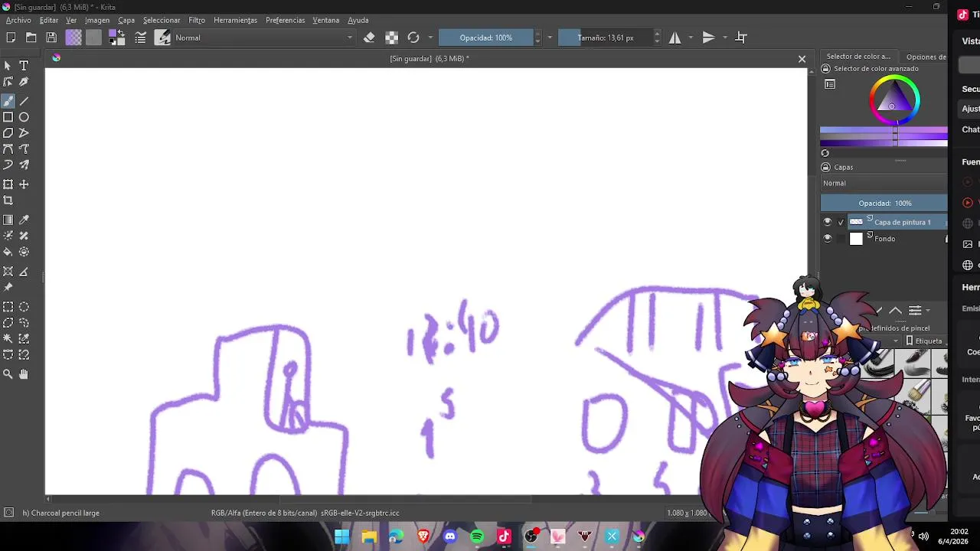This screenshot has height=551, width=980.
Task: Open the Capa menu
Action: pos(126,20)
